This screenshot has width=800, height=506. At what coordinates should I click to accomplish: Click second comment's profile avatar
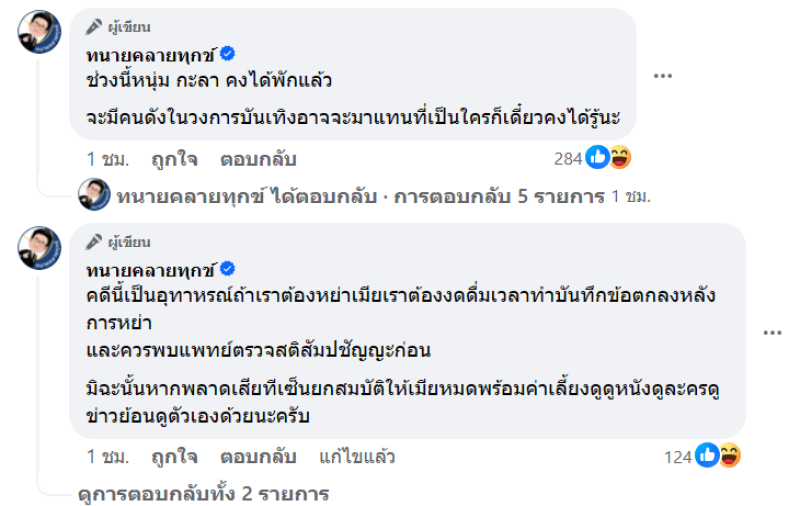(x=40, y=247)
